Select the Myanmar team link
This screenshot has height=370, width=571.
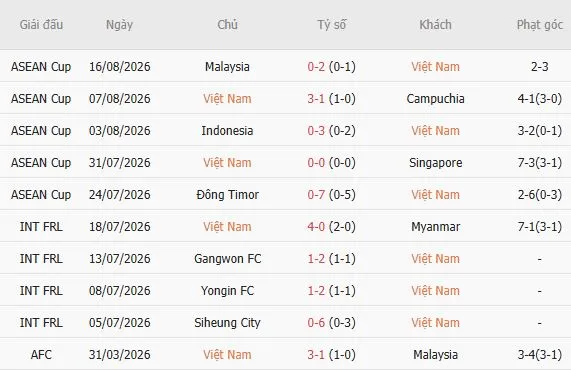[x=436, y=227]
